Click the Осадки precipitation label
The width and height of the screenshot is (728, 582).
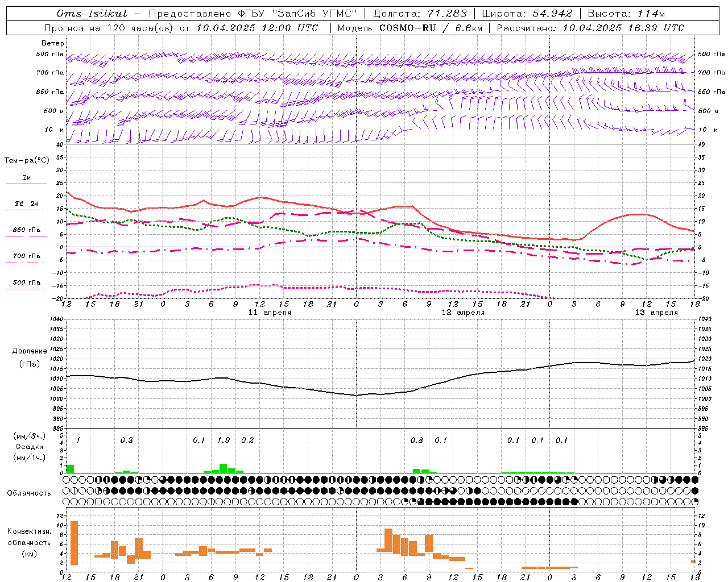tap(29, 447)
